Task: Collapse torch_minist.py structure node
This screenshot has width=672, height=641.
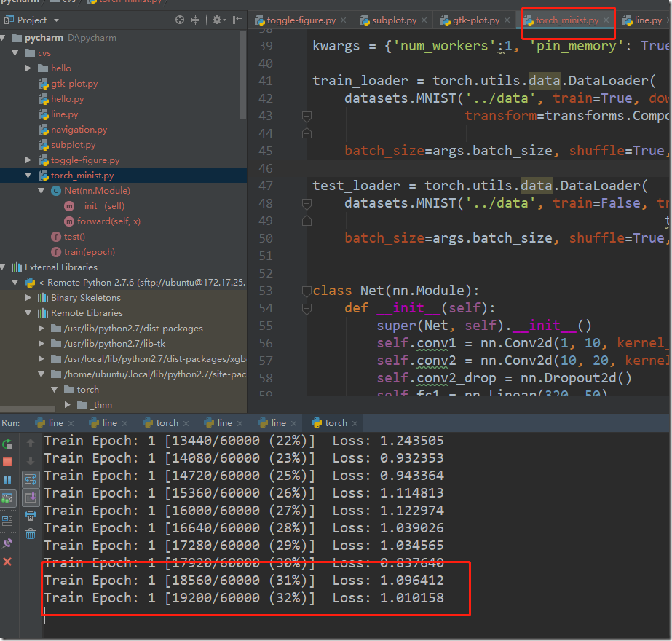Action: coord(28,176)
